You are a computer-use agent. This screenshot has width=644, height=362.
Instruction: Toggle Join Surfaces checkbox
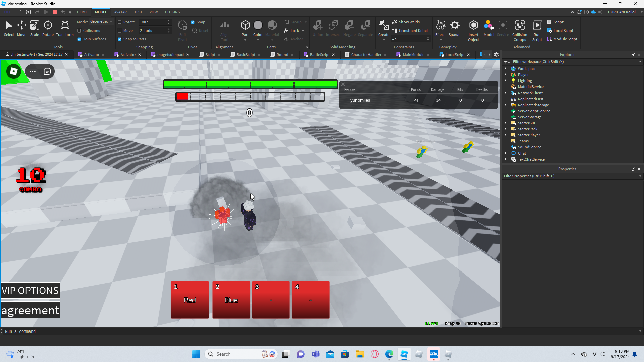coord(79,39)
